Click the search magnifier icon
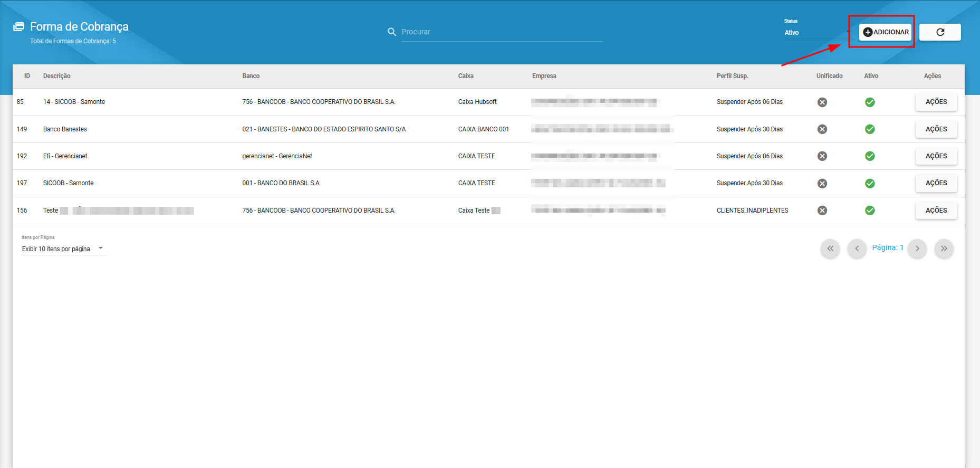This screenshot has width=980, height=468. (x=392, y=32)
